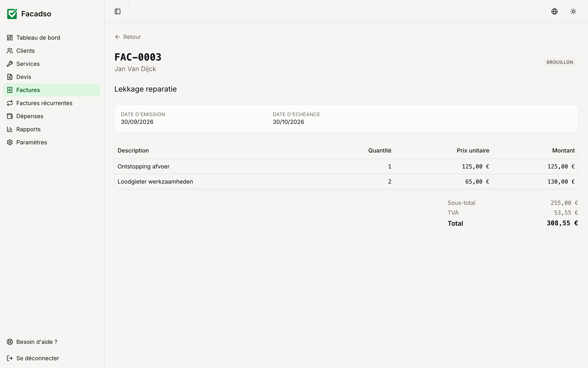Click the TVA amount 53,55 €
588x368 pixels.
[566, 213]
